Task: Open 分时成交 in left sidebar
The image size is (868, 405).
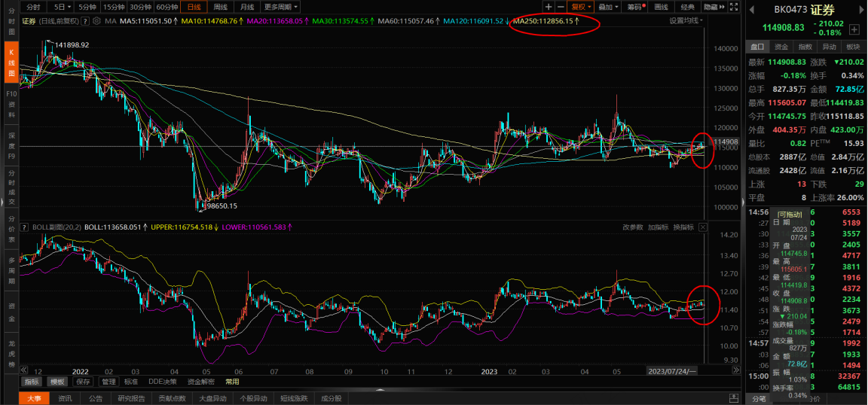Action: pyautogui.click(x=11, y=187)
